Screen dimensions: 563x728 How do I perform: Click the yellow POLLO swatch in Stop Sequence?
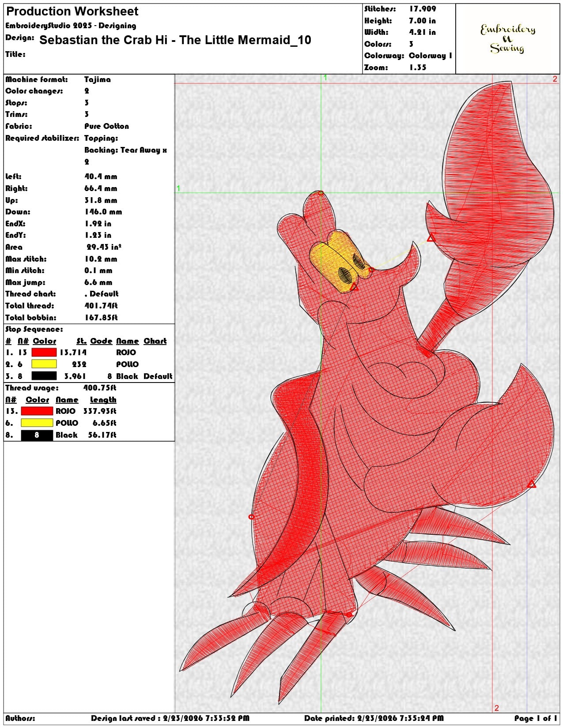[x=44, y=364]
